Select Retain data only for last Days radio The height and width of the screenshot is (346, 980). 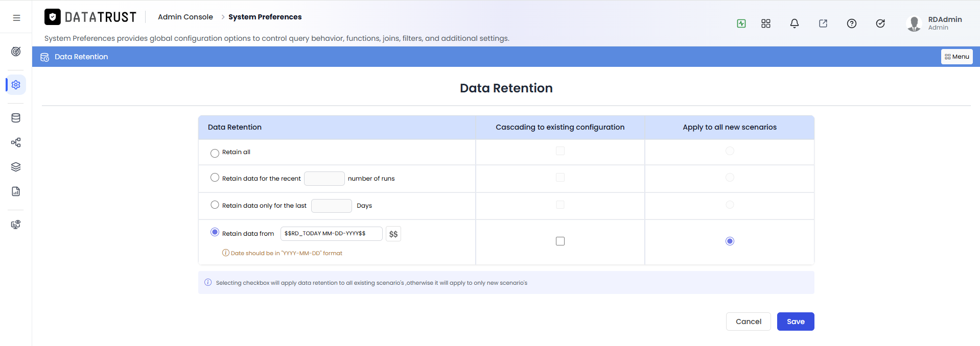tap(215, 205)
